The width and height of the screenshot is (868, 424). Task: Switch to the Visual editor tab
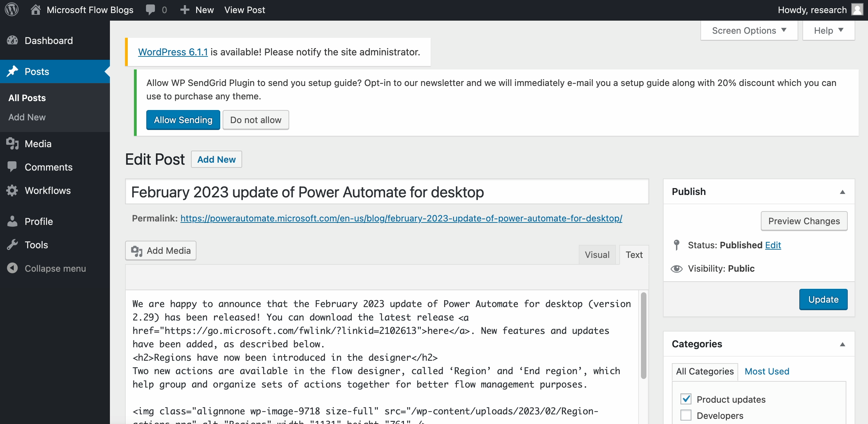(597, 255)
